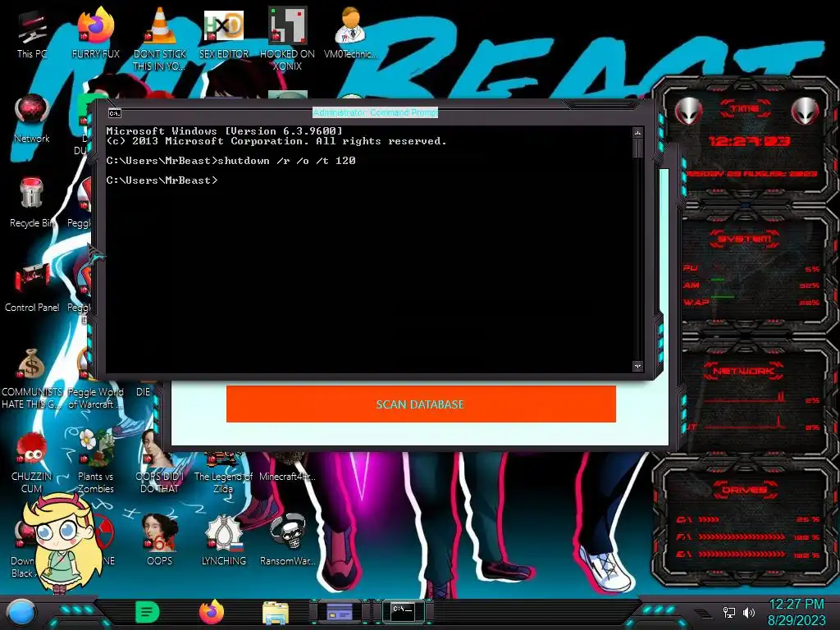Open the HOOKED ON XONIX shortcut
The height and width of the screenshot is (630, 840).
tap(288, 40)
